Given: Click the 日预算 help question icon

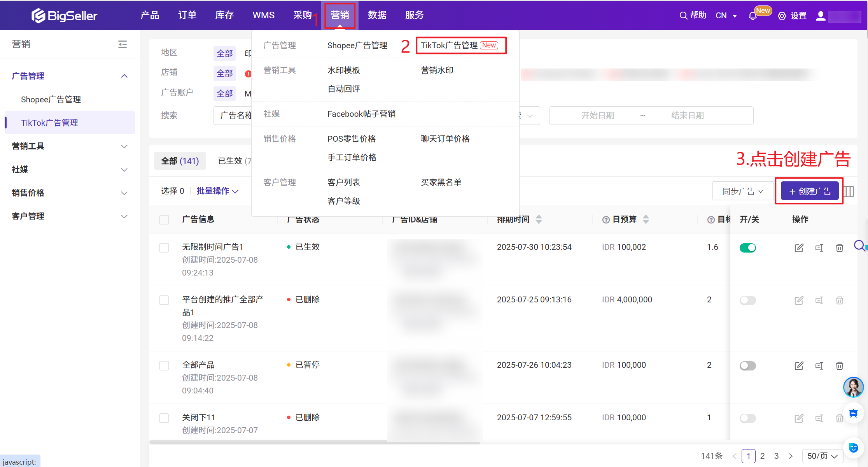Looking at the screenshot, I should (x=606, y=219).
